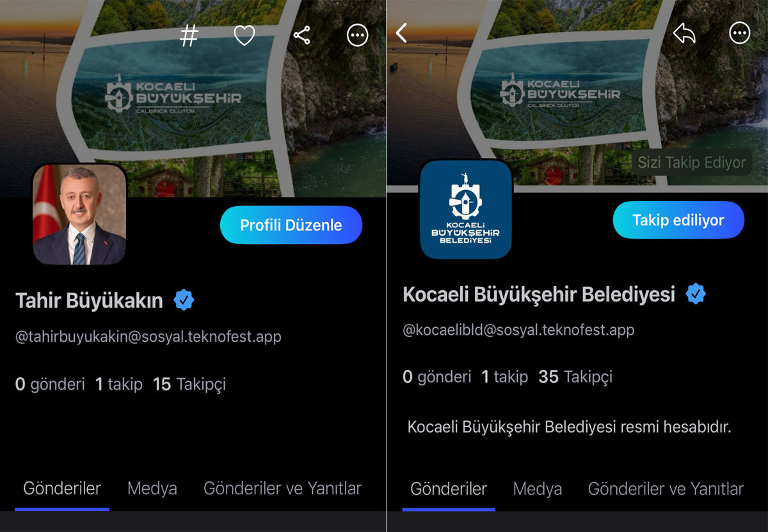Tap the hashtag icon on Tahir's profile
Image resolution: width=768 pixels, height=532 pixels.
(189, 36)
